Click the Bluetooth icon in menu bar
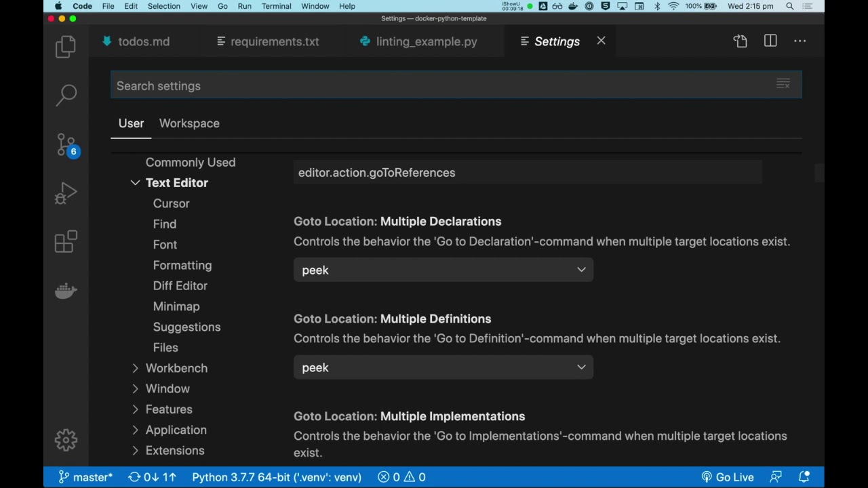The width and height of the screenshot is (868, 488). pyautogui.click(x=656, y=6)
